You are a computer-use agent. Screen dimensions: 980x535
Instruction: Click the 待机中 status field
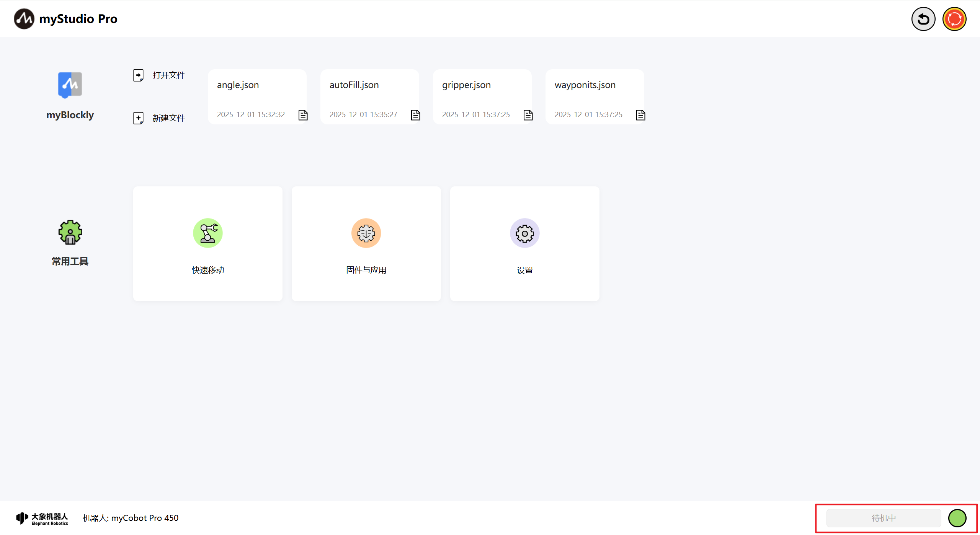(x=884, y=518)
